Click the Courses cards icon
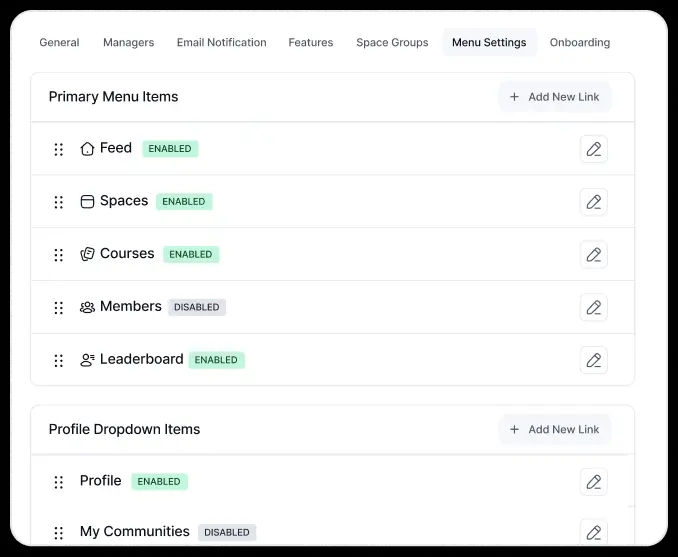 click(87, 254)
